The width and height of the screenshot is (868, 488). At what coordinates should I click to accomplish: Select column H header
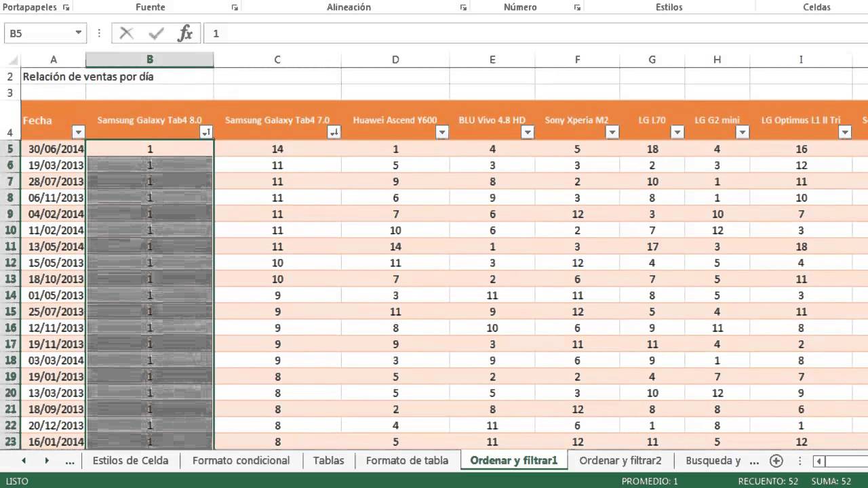point(717,60)
